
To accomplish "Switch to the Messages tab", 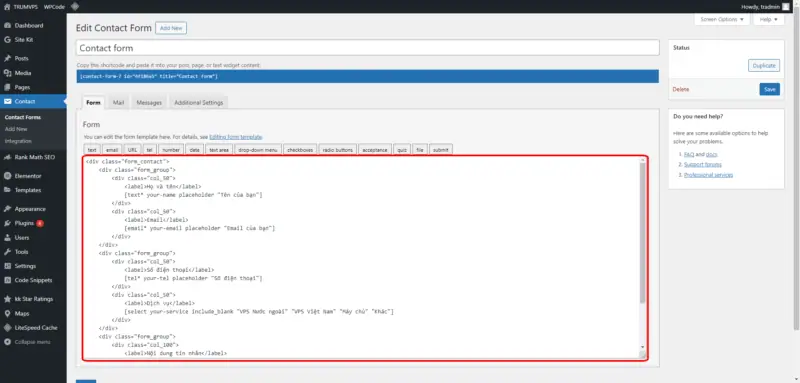I will 149,103.
